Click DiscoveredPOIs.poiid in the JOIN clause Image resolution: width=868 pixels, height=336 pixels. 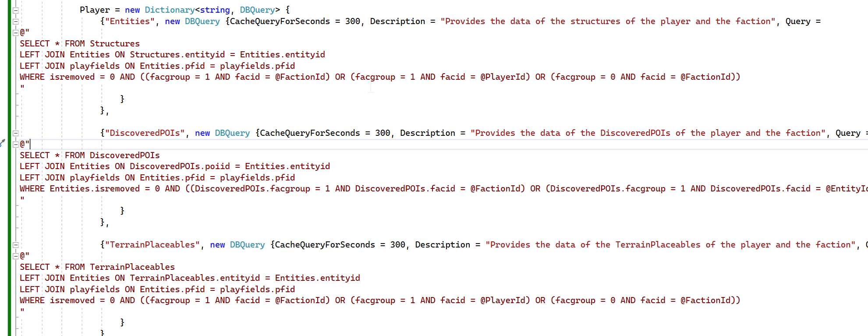click(180, 166)
